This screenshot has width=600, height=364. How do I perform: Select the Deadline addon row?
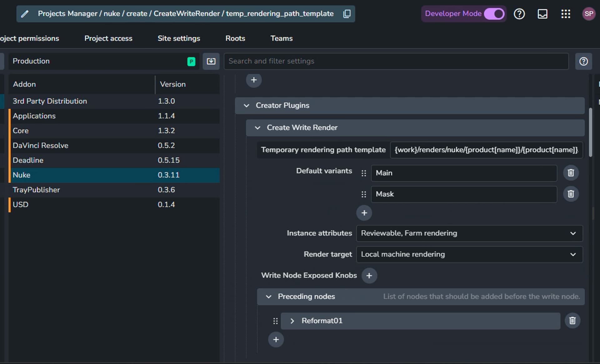[114, 160]
